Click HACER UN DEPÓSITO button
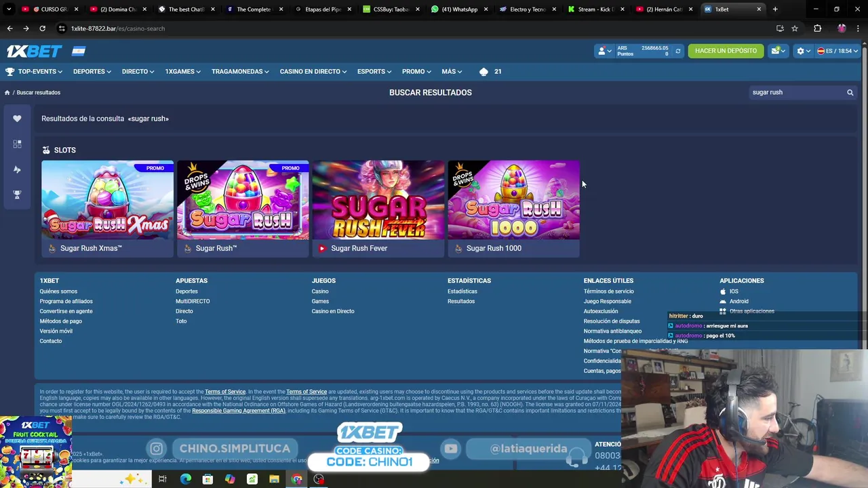 coord(726,51)
